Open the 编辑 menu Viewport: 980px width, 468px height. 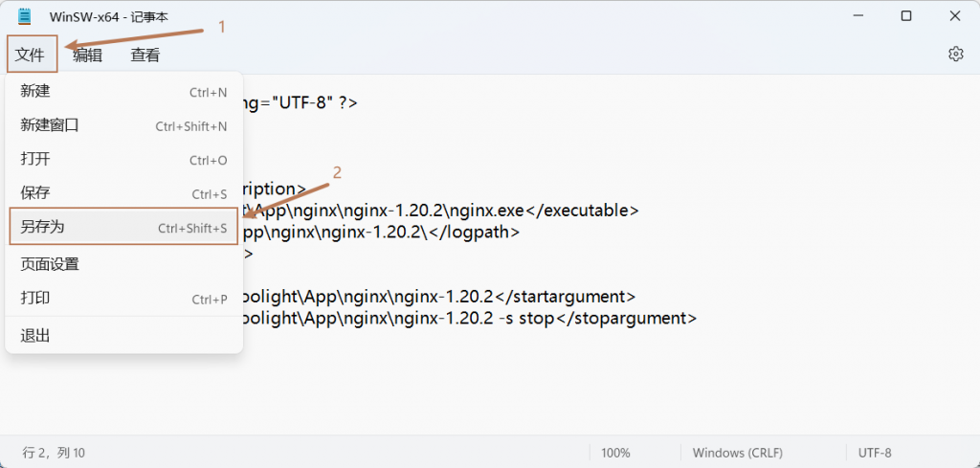point(87,56)
